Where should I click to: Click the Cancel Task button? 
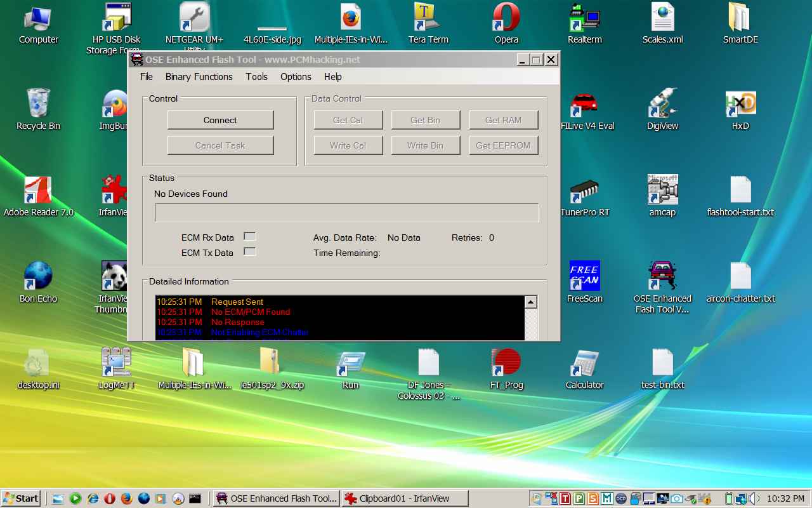click(220, 145)
